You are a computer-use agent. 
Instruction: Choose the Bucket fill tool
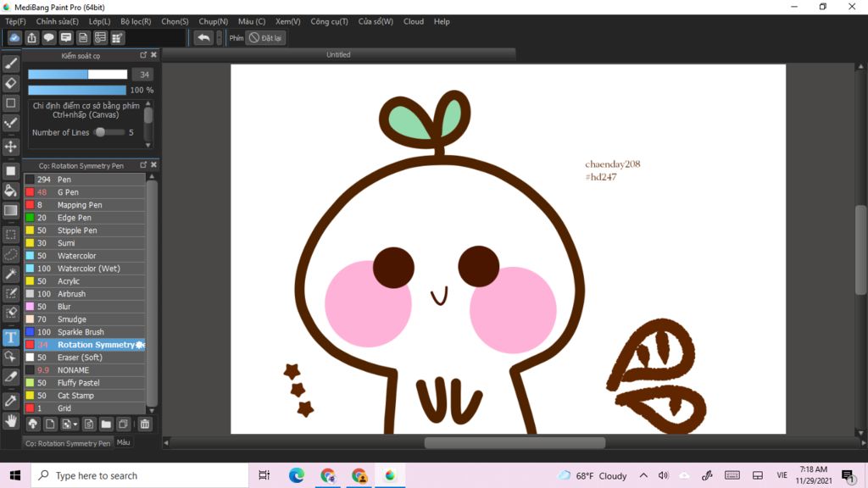point(11,191)
